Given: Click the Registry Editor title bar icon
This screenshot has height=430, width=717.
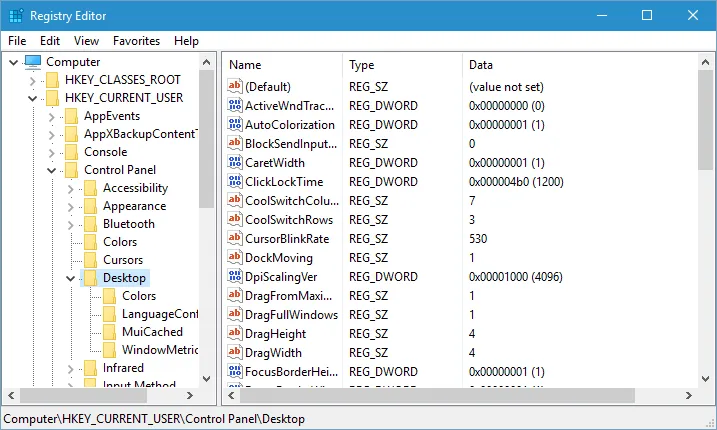Looking at the screenshot, I should 16,16.
